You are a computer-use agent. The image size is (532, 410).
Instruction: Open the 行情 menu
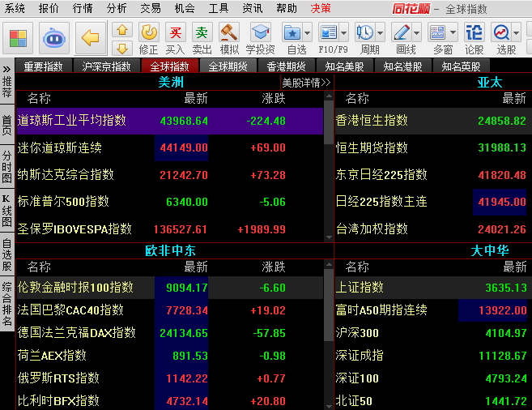[x=83, y=8]
